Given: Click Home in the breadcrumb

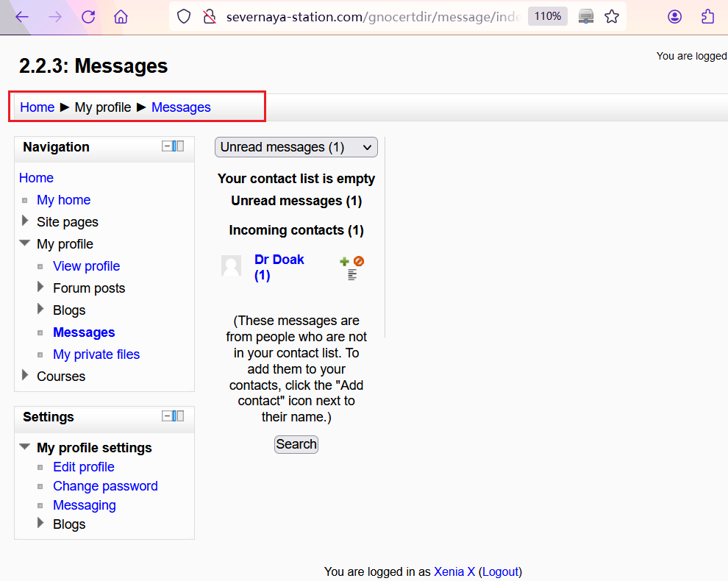Looking at the screenshot, I should tap(37, 107).
